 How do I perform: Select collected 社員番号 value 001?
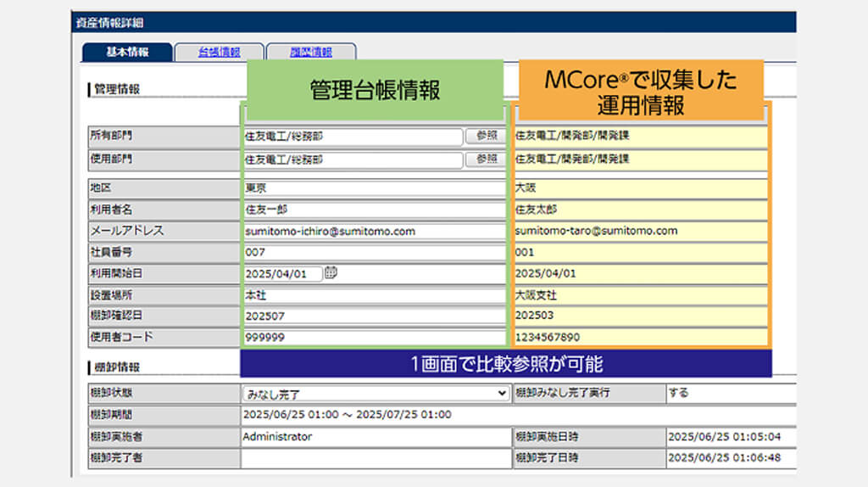click(x=524, y=253)
